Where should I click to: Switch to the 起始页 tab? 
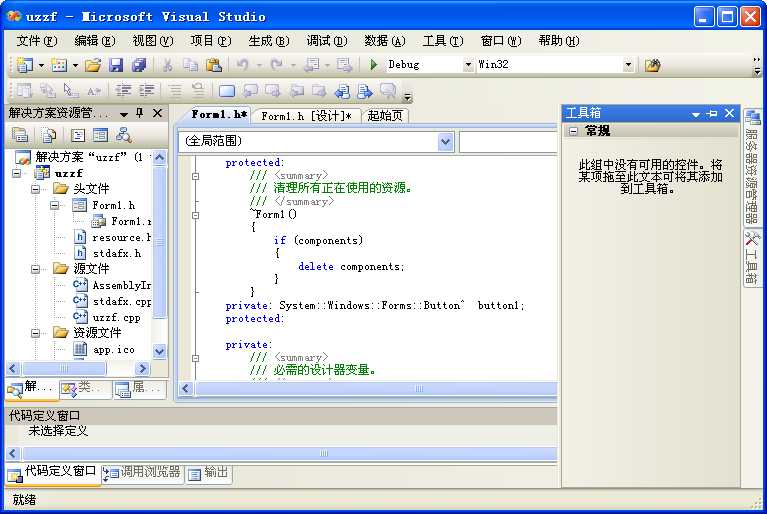385,116
